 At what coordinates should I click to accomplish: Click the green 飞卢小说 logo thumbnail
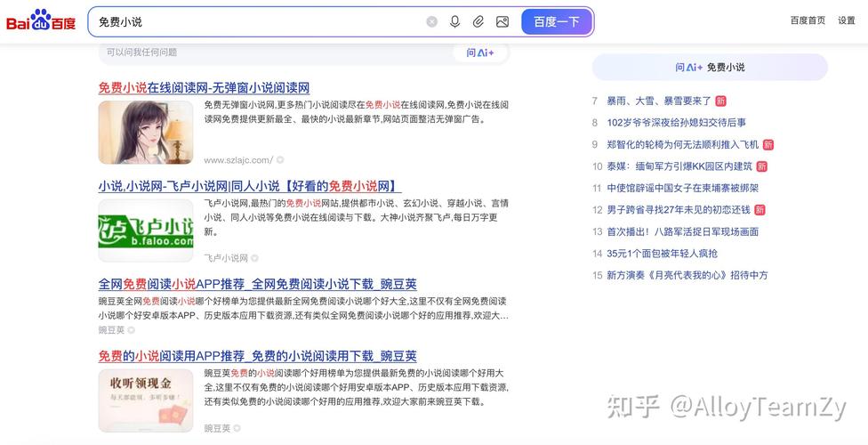[x=146, y=231]
